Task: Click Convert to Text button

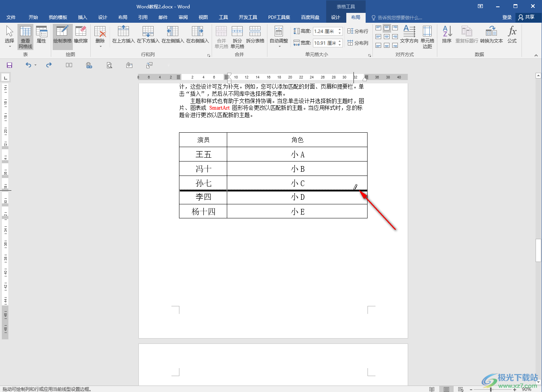Action: point(492,35)
